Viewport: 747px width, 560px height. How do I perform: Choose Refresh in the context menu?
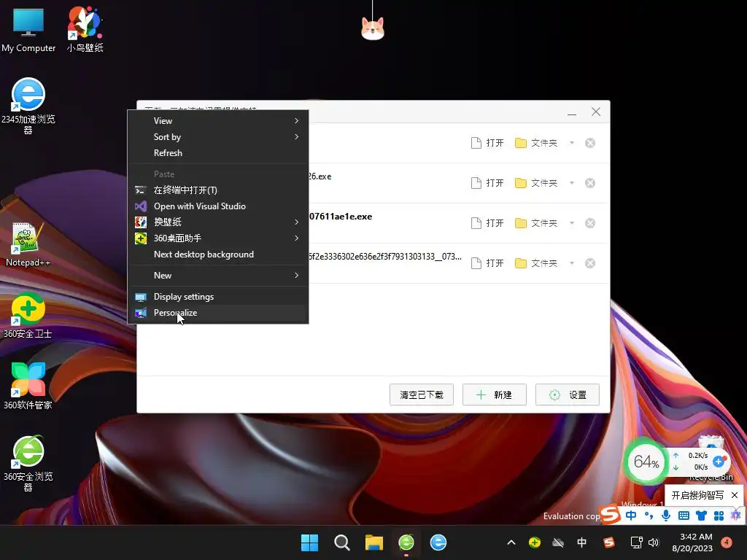coord(217,153)
